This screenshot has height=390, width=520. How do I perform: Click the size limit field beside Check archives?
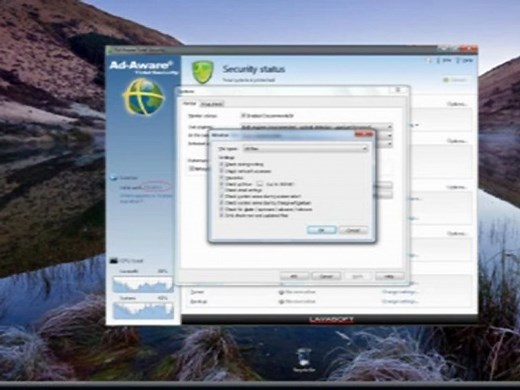click(x=260, y=184)
